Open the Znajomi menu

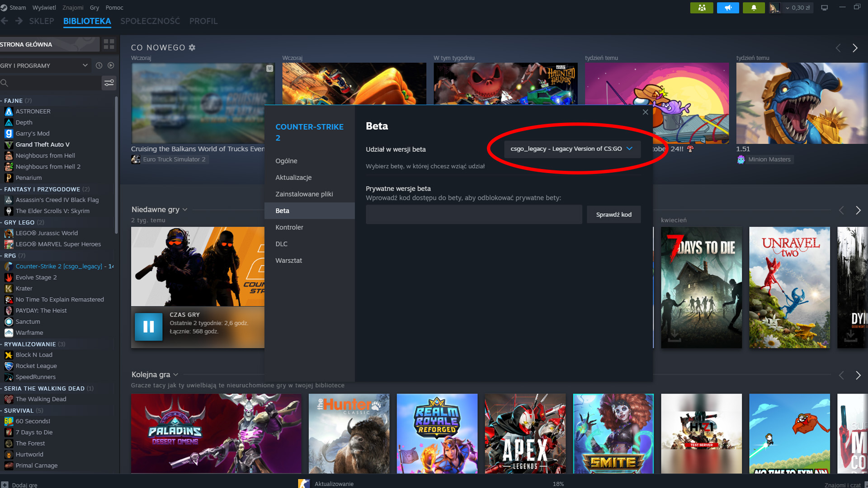point(73,8)
